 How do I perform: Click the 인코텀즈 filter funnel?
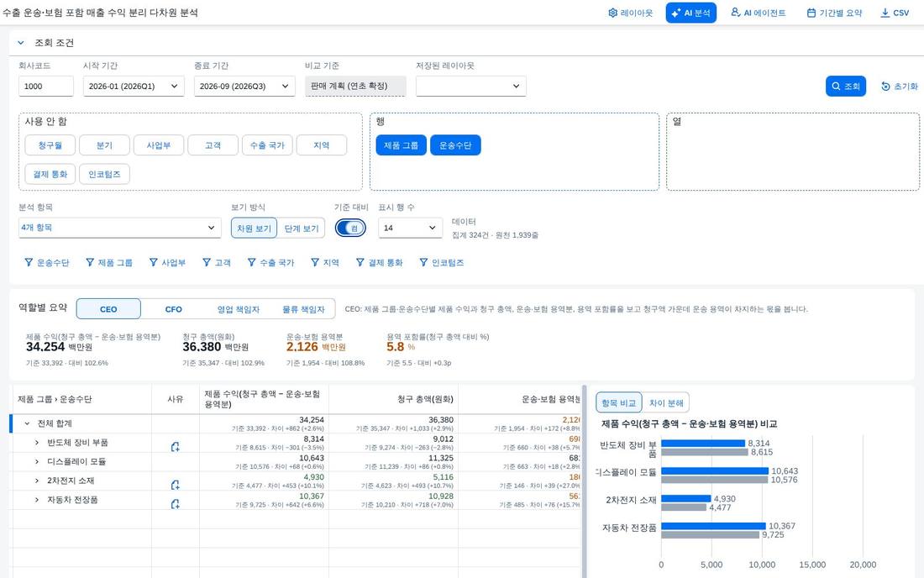pyautogui.click(x=441, y=262)
